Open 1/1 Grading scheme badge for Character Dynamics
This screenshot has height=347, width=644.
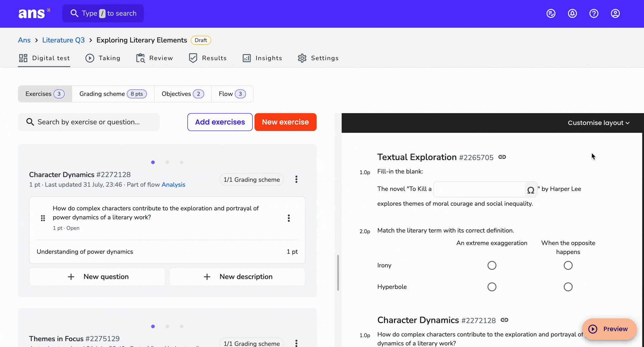(x=252, y=180)
